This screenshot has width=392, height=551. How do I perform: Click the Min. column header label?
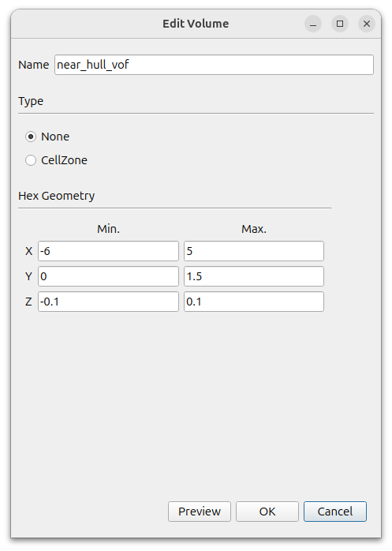(109, 229)
